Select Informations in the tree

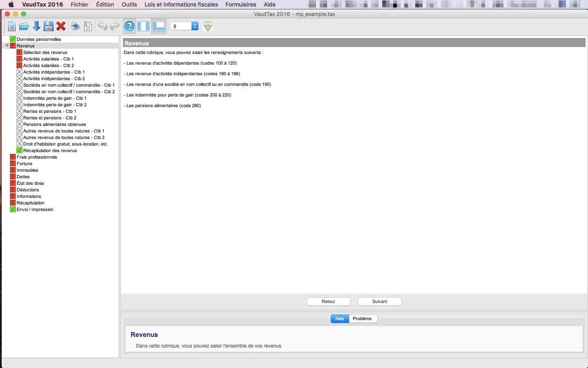coord(29,196)
